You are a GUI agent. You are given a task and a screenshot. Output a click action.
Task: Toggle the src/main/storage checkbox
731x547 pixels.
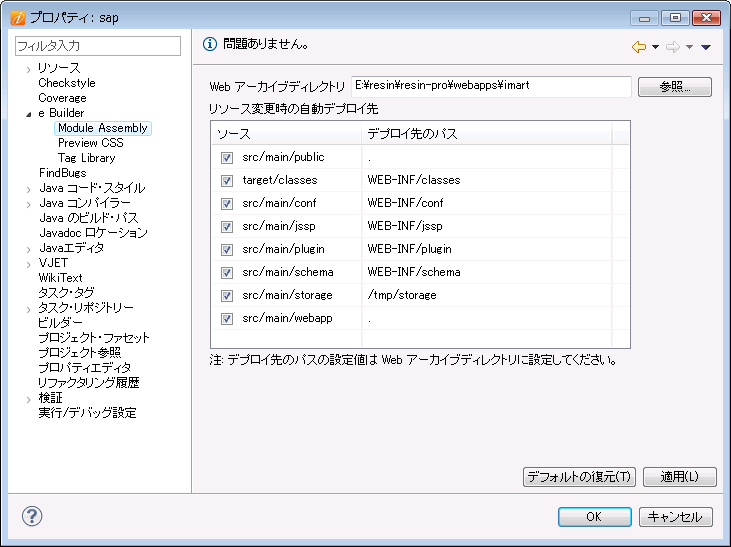[227, 296]
